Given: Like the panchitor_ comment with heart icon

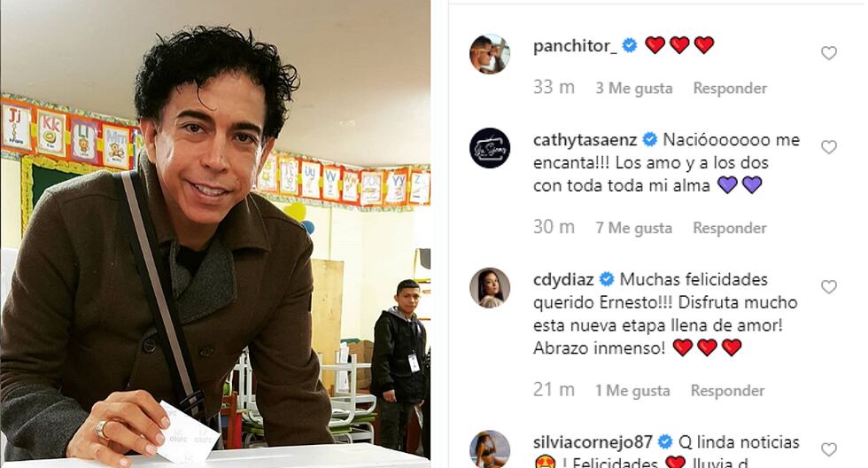Looking at the screenshot, I should (x=828, y=53).
